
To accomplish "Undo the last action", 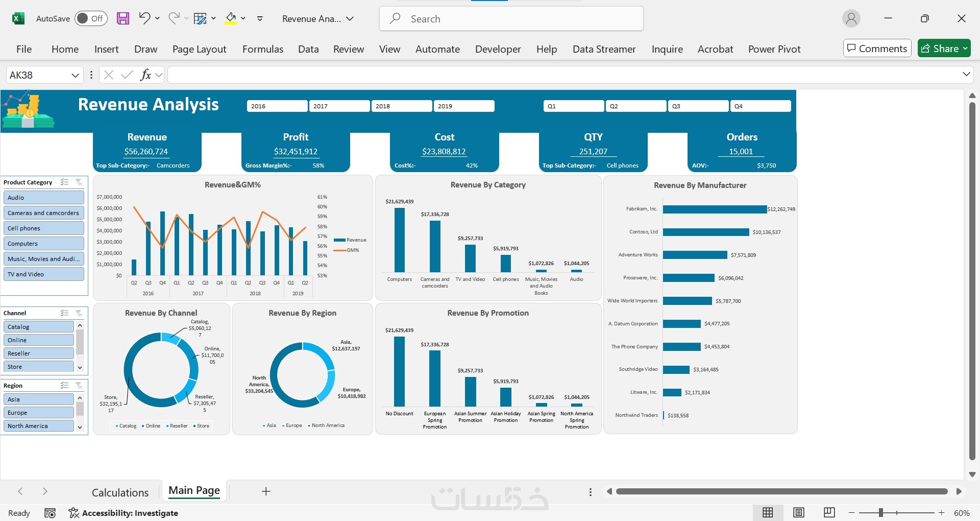I will (x=144, y=18).
